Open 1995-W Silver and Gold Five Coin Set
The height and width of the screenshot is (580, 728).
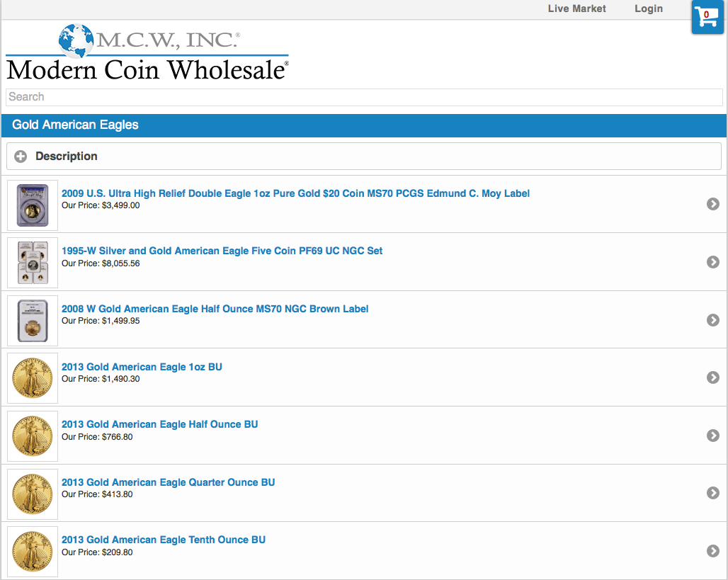(222, 251)
